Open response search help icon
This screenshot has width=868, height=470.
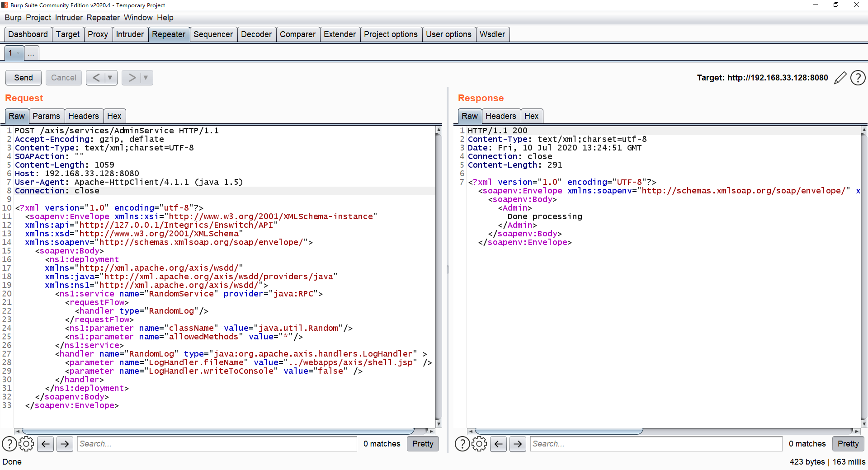click(462, 444)
